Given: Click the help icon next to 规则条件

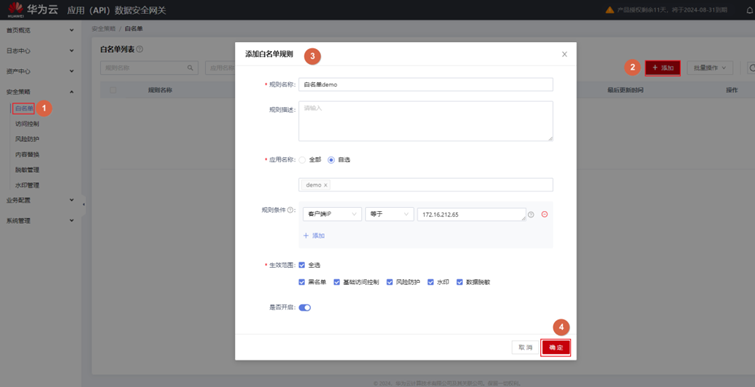Looking at the screenshot, I should click(290, 210).
